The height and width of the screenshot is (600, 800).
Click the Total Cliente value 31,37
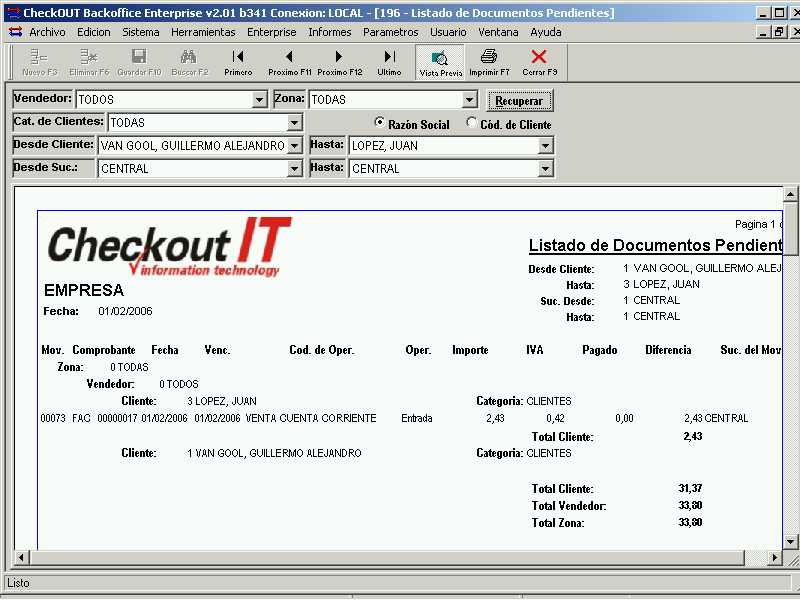click(x=690, y=488)
